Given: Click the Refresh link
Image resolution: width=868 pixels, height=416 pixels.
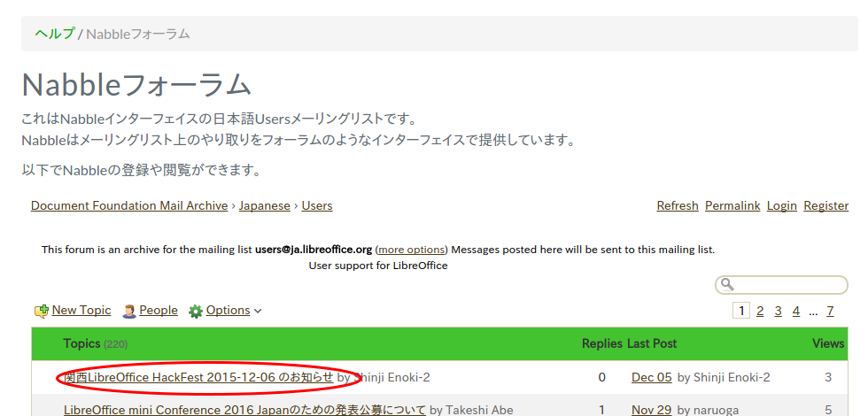Looking at the screenshot, I should coord(678,205).
